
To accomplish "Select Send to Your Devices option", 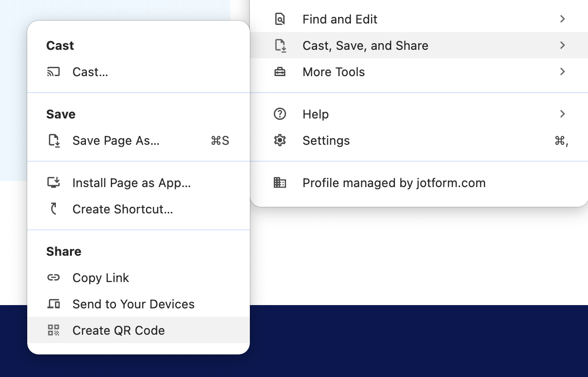I will (133, 304).
